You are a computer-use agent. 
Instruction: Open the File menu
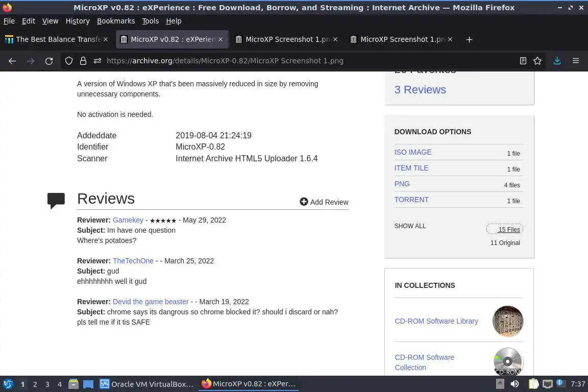click(9, 21)
